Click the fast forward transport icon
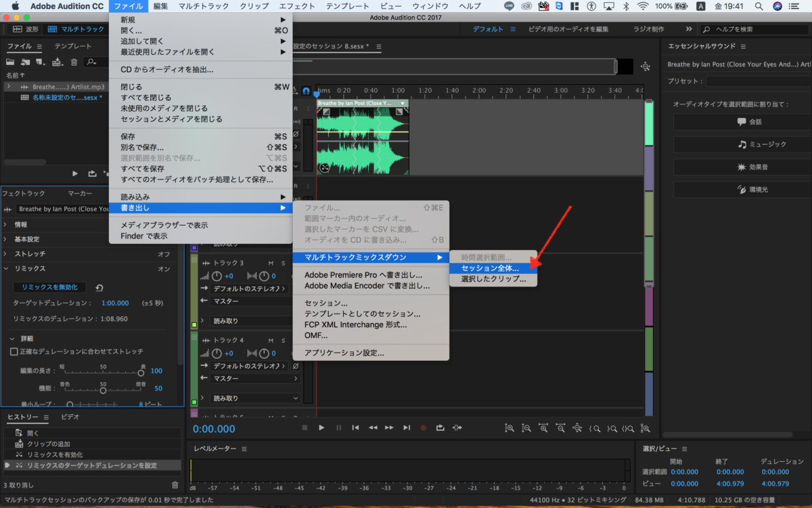Image resolution: width=812 pixels, height=508 pixels. (389, 427)
